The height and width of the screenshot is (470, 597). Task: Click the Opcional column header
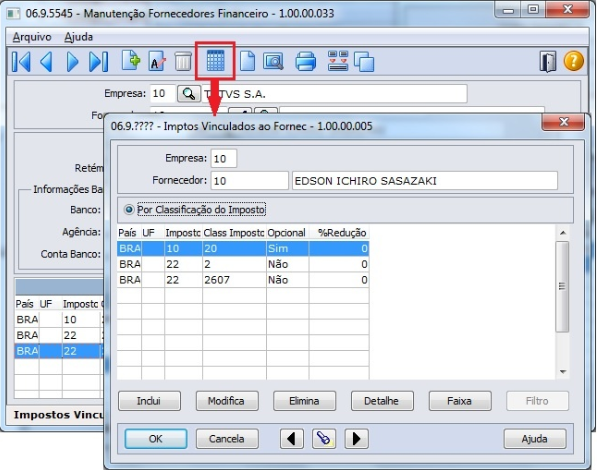[287, 233]
